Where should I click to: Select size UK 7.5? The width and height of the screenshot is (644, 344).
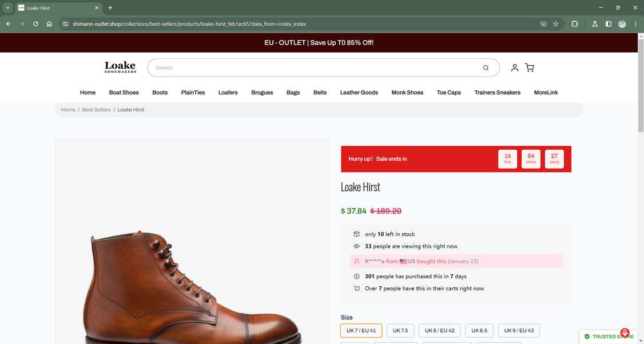400,330
